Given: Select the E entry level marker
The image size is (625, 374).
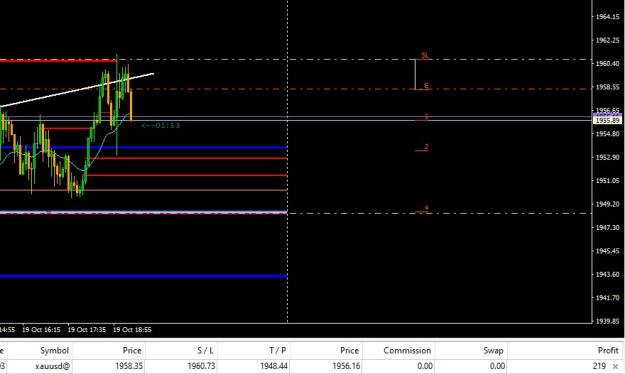Looking at the screenshot, I should point(426,86).
